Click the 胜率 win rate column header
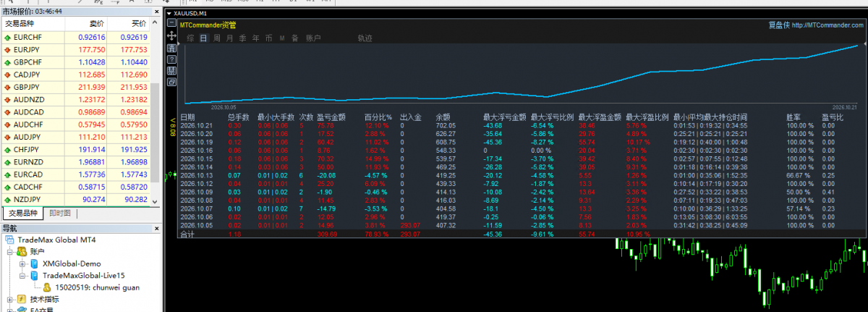 793,117
